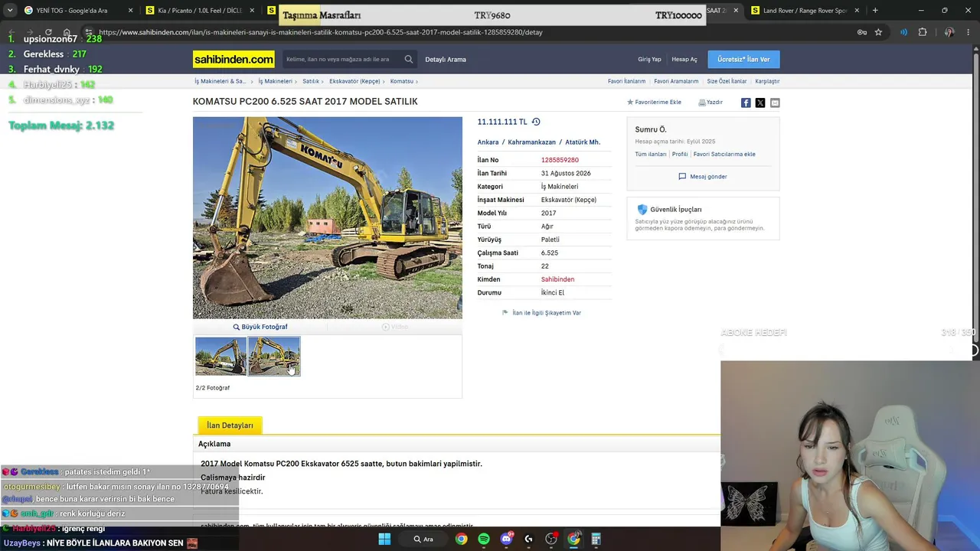
Task: Bookmark this page with the star icon
Action: tap(878, 32)
